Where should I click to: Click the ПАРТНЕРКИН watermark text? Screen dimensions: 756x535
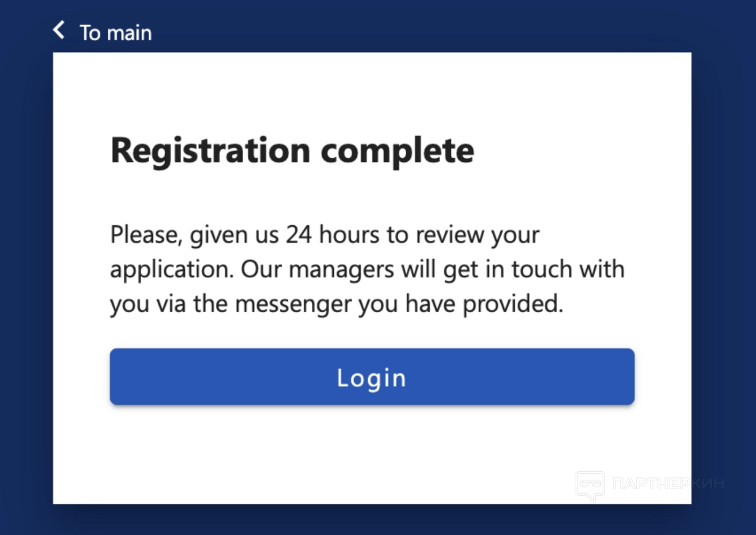click(668, 483)
